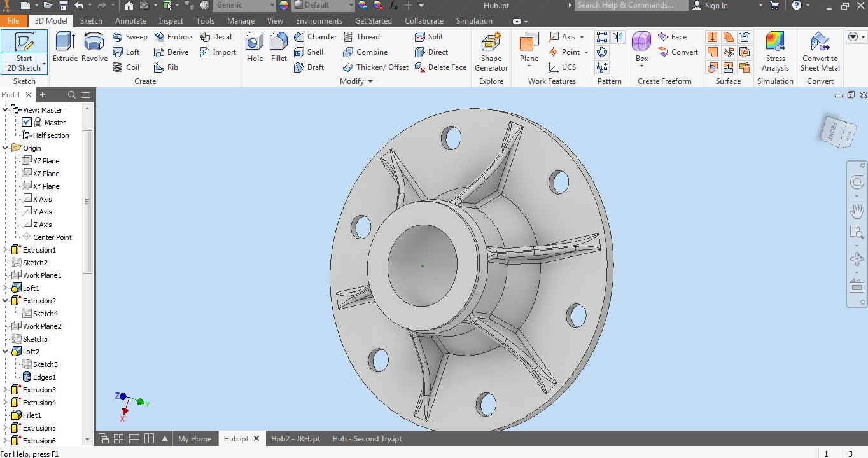The height and width of the screenshot is (458, 868).
Task: Select the Revolve tool
Action: click(94, 48)
